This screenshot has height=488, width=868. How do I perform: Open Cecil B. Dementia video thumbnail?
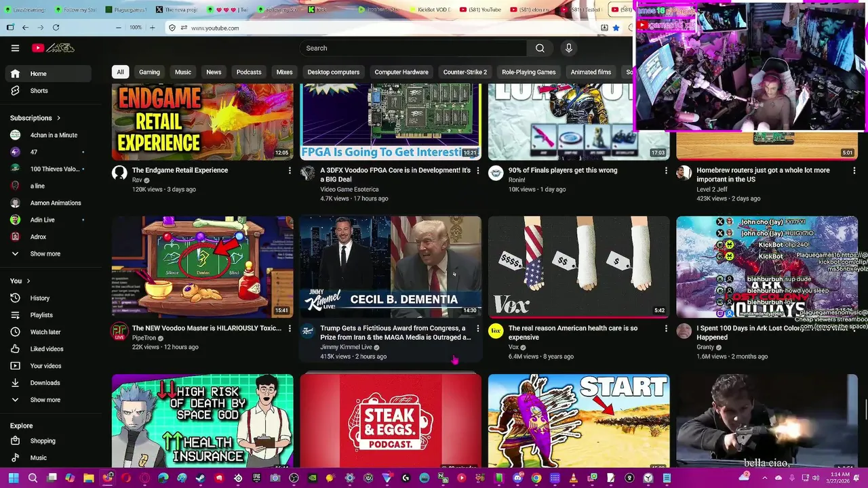click(391, 267)
